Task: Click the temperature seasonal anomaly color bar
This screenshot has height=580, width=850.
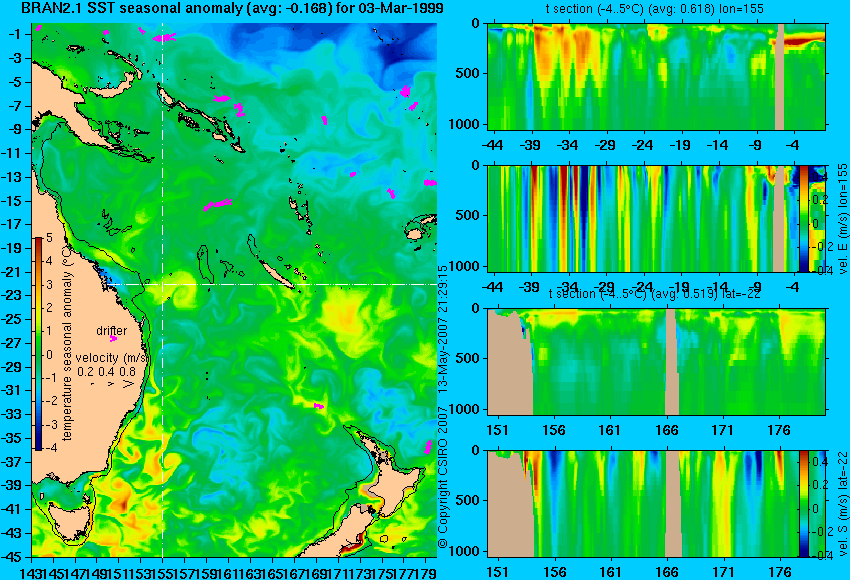Action: point(39,344)
